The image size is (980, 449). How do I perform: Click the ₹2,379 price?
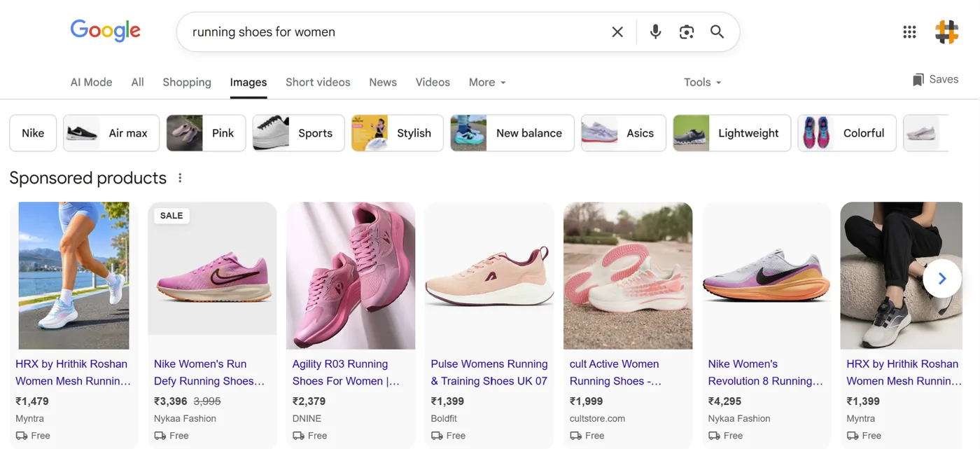pyautogui.click(x=309, y=401)
